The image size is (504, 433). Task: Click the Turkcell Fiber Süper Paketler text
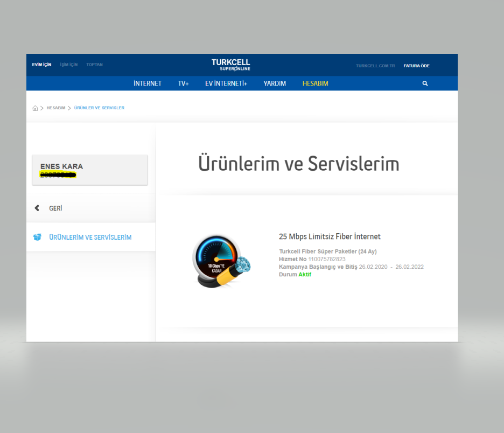coord(327,252)
